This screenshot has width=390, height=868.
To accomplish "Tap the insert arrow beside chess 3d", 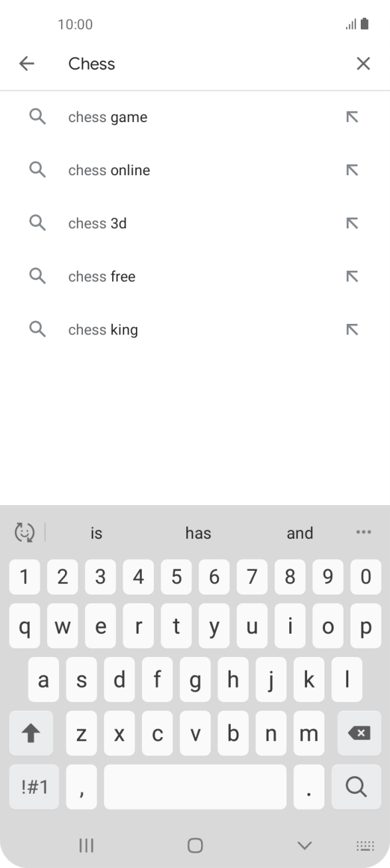I will pos(352,223).
